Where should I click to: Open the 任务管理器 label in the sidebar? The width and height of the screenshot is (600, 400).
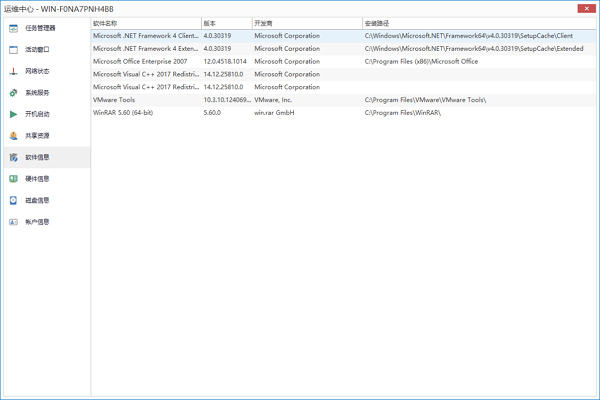[40, 28]
